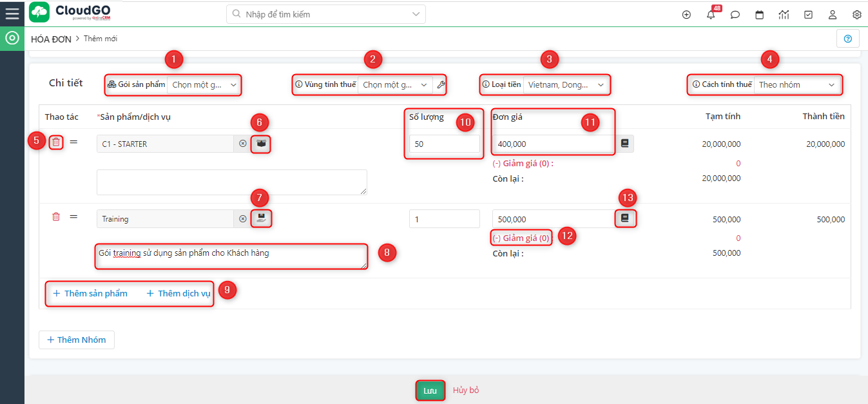Open the notifications bell
This screenshot has height=404, width=868.
(x=711, y=15)
